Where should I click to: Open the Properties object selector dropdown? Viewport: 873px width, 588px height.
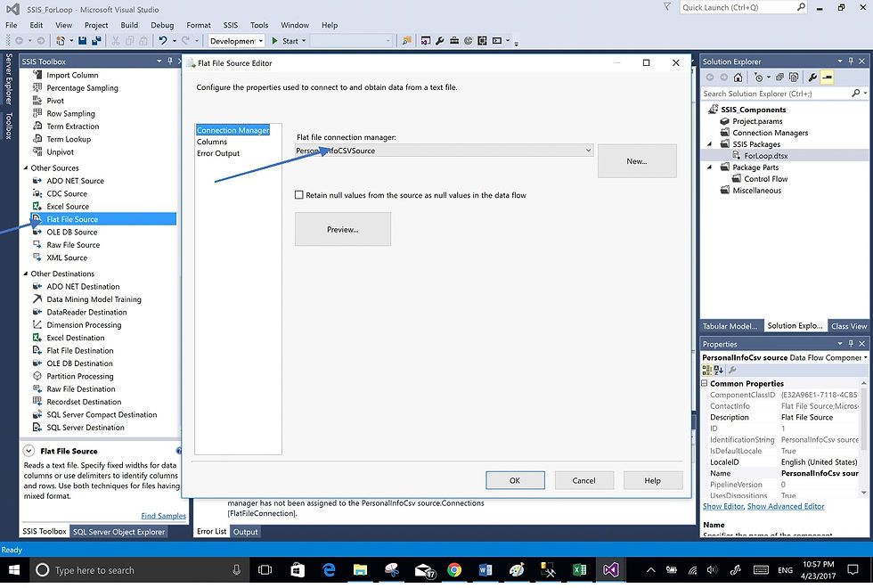click(x=866, y=357)
